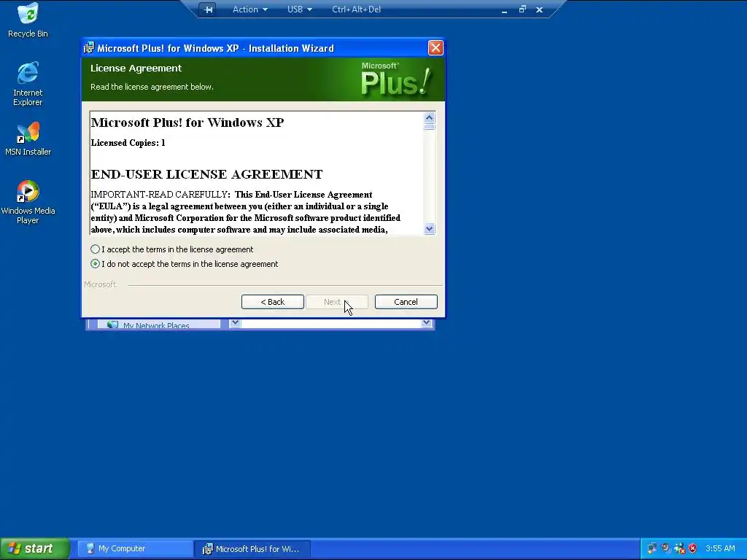Minimize the remote console bar
This screenshot has height=560, width=747.
[x=504, y=10]
